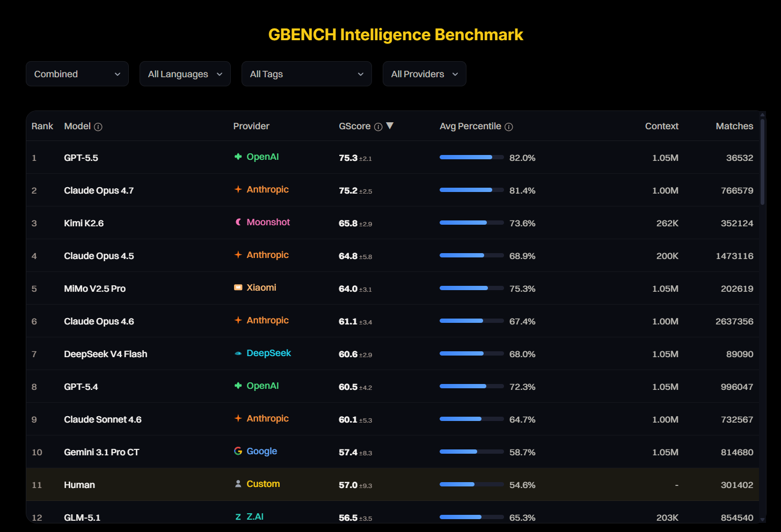The image size is (781, 532).
Task: Sort by the Rank column header
Action: tap(42, 126)
